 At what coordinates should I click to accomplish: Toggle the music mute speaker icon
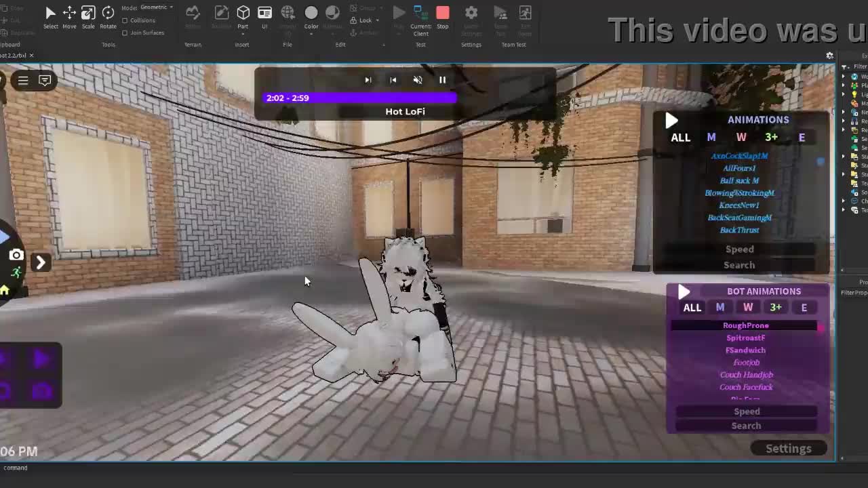418,80
